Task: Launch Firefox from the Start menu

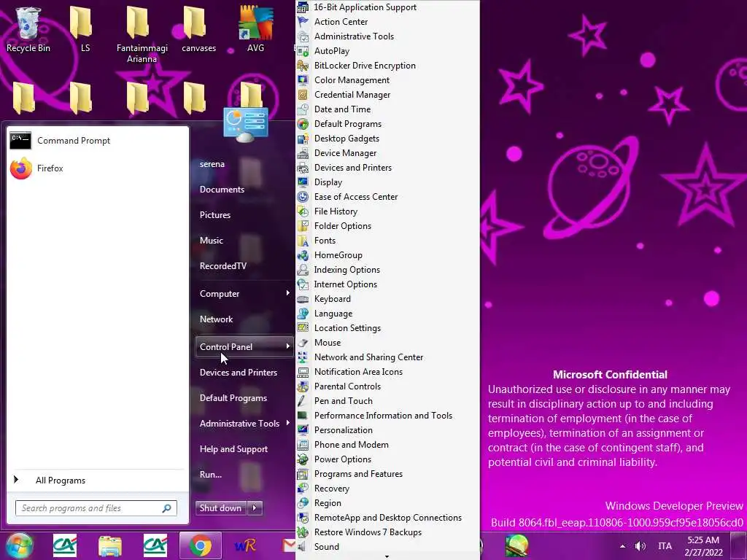Action: coord(21,168)
